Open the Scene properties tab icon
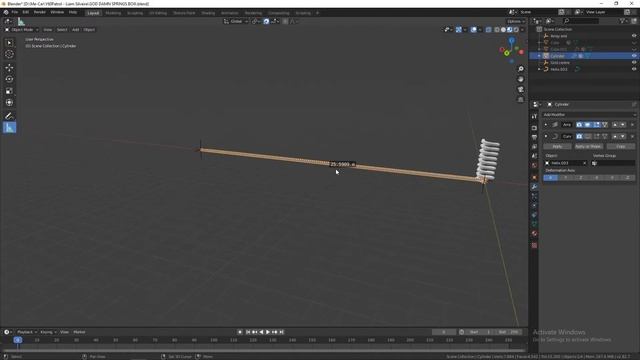The image size is (640, 360). tap(534, 156)
